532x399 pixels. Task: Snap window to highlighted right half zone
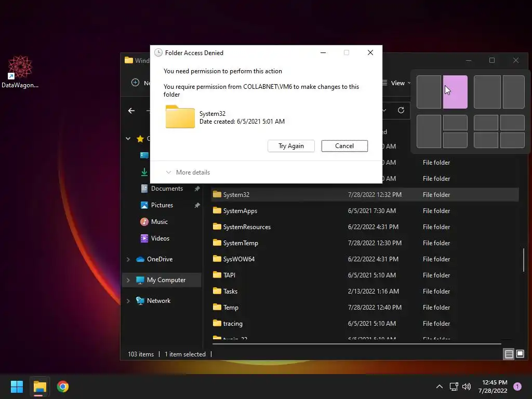tap(455, 92)
